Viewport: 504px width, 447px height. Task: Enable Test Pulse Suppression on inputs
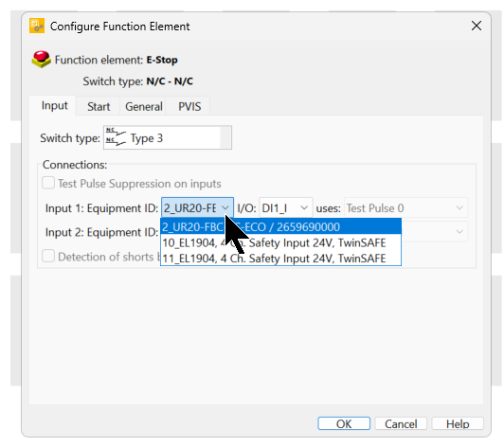pos(48,183)
